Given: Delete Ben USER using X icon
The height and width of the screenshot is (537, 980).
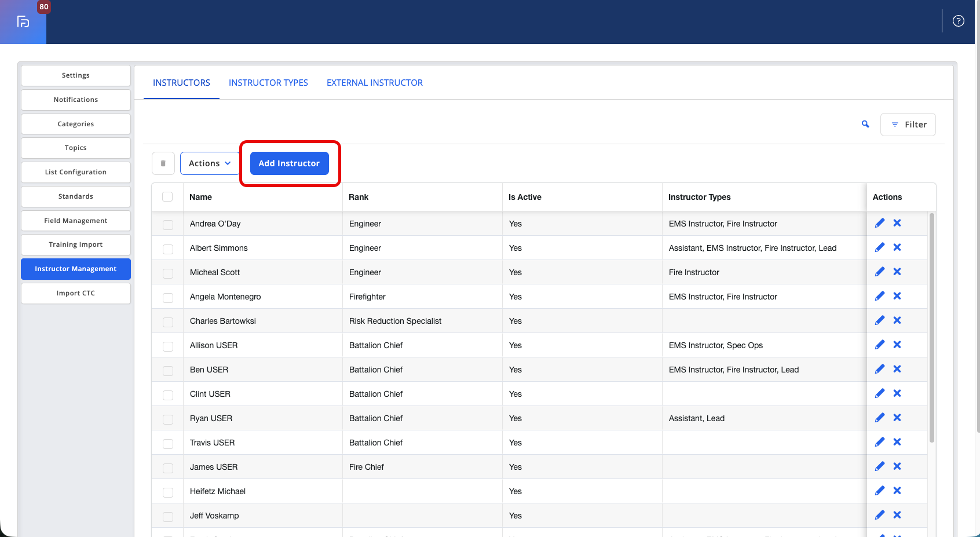Looking at the screenshot, I should 897,369.
